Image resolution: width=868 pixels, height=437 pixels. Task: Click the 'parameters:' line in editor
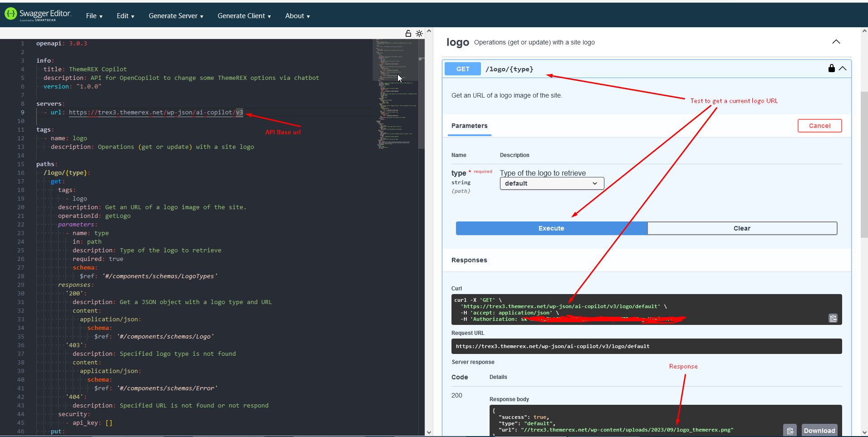point(78,225)
